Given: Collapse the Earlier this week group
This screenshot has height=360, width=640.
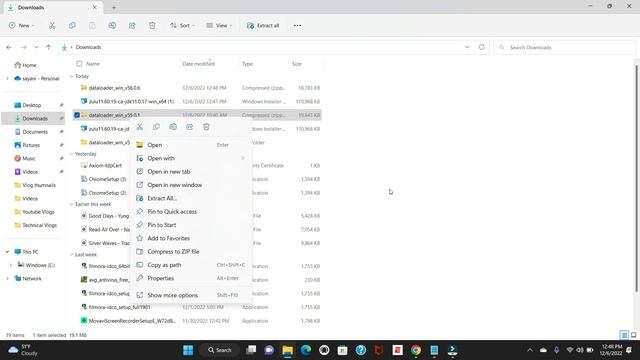Looking at the screenshot, I should coord(71,204).
